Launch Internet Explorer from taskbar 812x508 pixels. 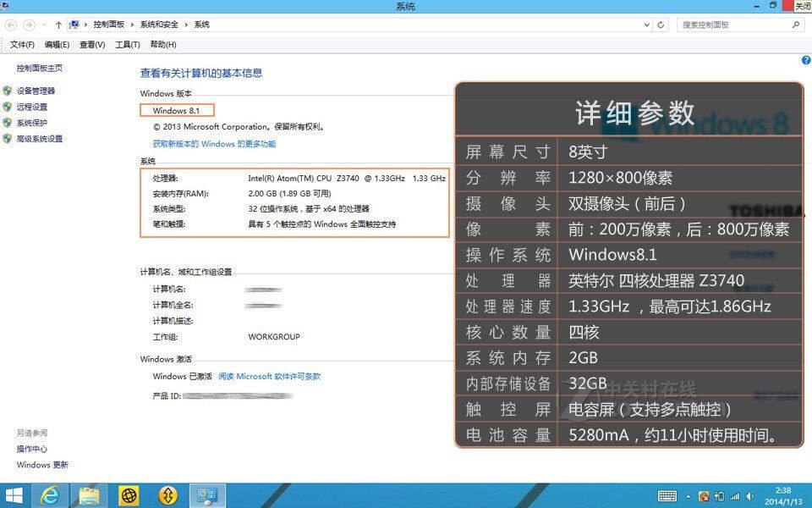pos(49,496)
